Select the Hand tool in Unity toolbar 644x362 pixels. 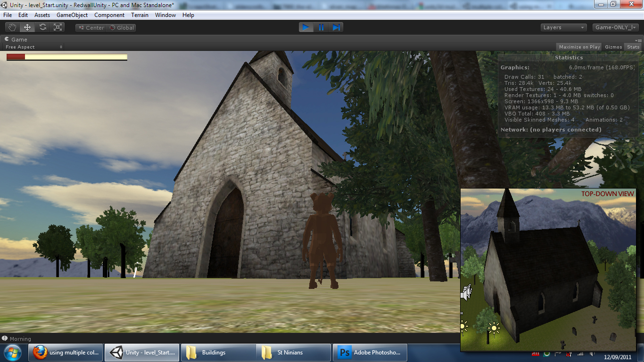[12, 27]
